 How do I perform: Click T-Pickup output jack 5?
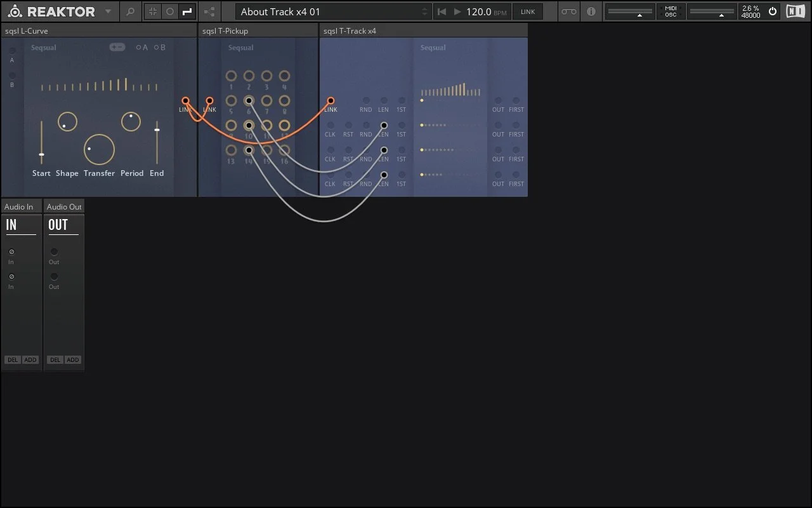(x=231, y=100)
